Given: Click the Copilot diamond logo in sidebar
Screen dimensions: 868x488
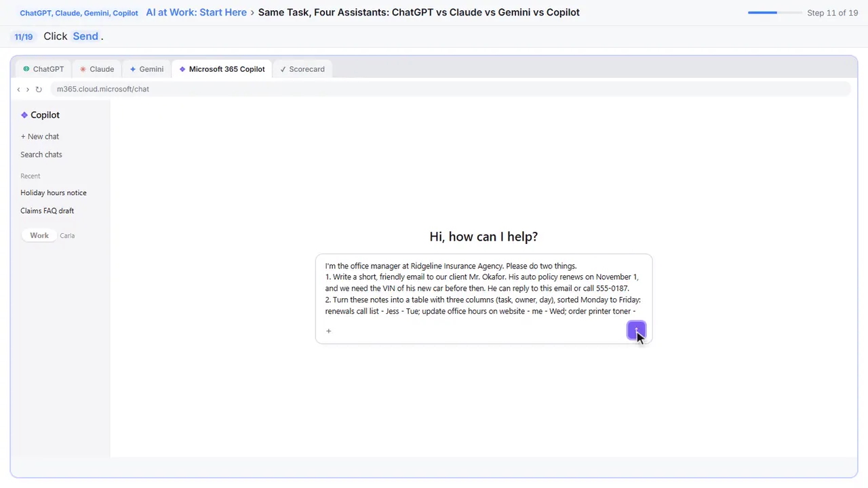Looking at the screenshot, I should (24, 115).
